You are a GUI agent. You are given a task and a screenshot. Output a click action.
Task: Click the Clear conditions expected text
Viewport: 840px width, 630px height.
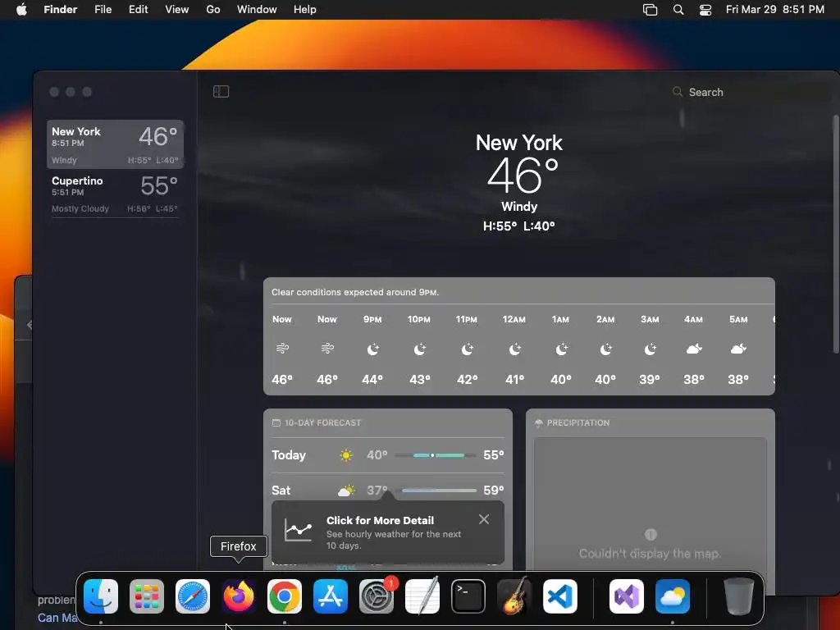pos(354,292)
